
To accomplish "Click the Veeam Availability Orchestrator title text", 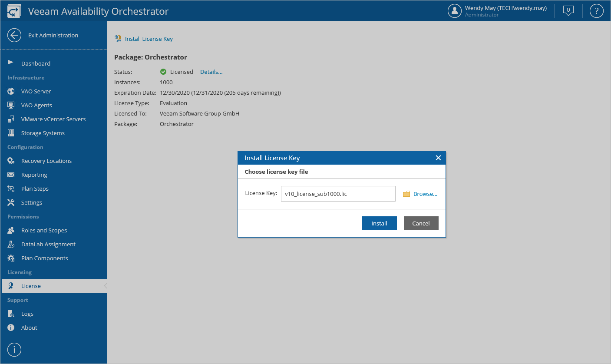I will 98,11.
